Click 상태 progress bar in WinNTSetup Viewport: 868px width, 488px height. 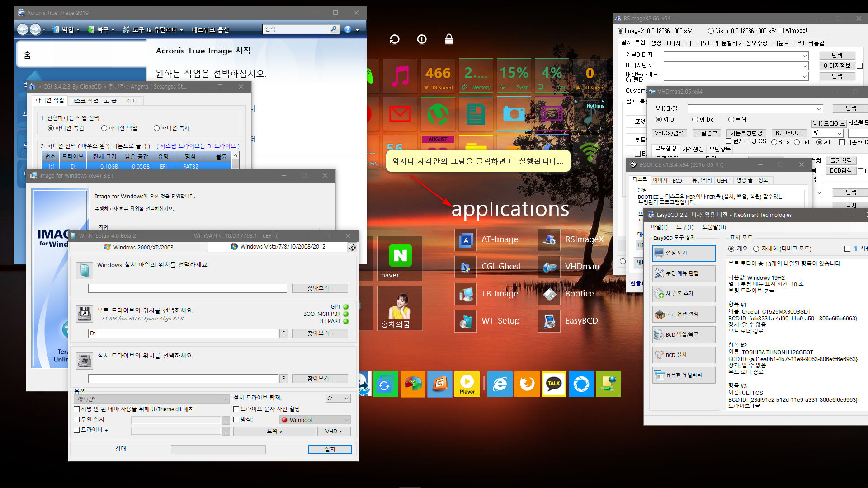pyautogui.click(x=218, y=450)
